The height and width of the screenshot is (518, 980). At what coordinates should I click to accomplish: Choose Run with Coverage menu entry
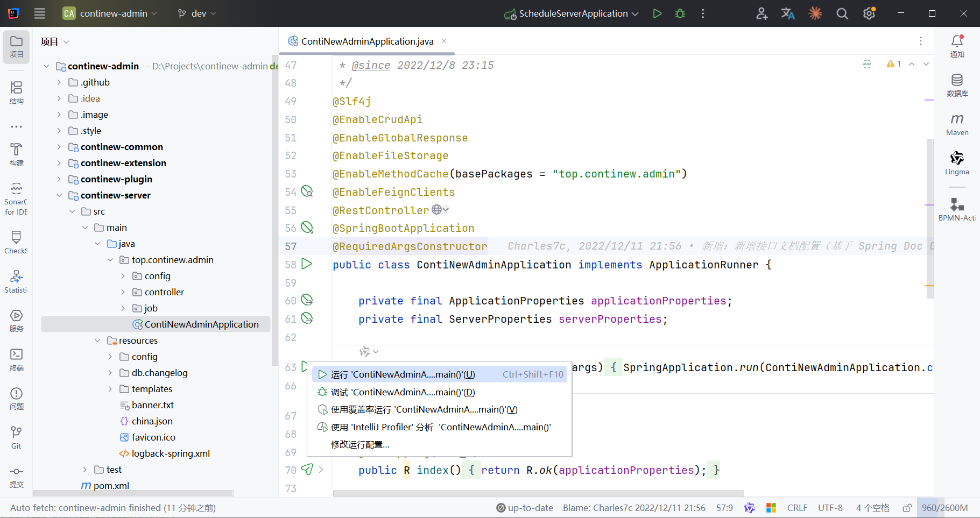[x=440, y=409]
